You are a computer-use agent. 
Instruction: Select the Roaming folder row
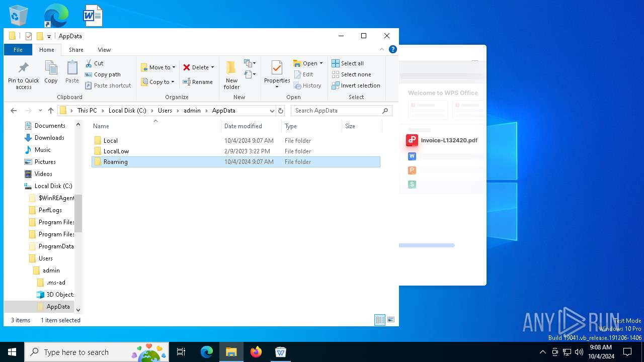[x=236, y=162]
